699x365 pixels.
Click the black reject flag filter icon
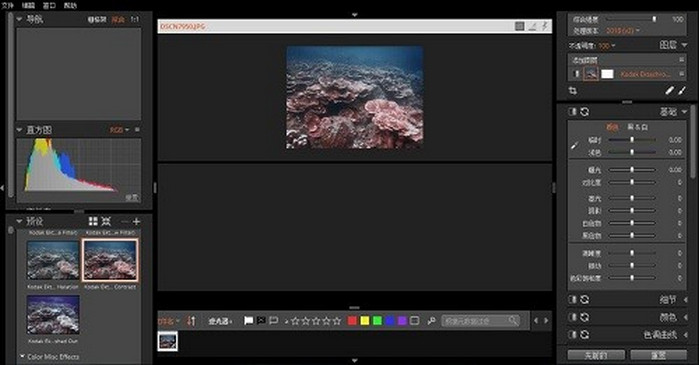click(261, 320)
